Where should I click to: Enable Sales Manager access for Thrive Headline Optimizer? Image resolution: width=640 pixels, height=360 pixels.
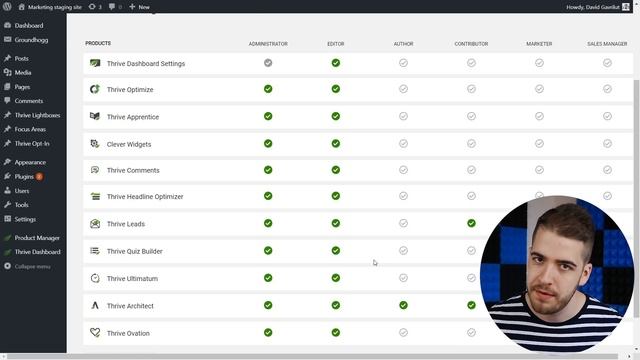click(607, 196)
